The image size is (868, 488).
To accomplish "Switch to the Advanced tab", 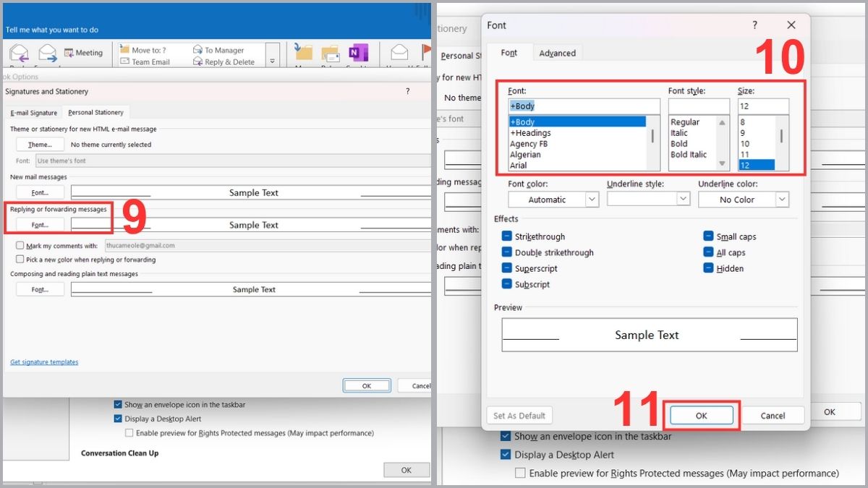I will [557, 53].
